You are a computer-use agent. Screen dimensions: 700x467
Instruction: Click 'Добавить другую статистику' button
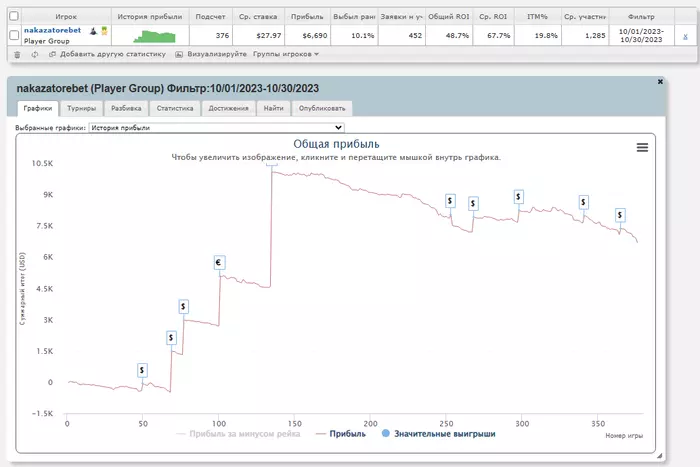pyautogui.click(x=108, y=54)
